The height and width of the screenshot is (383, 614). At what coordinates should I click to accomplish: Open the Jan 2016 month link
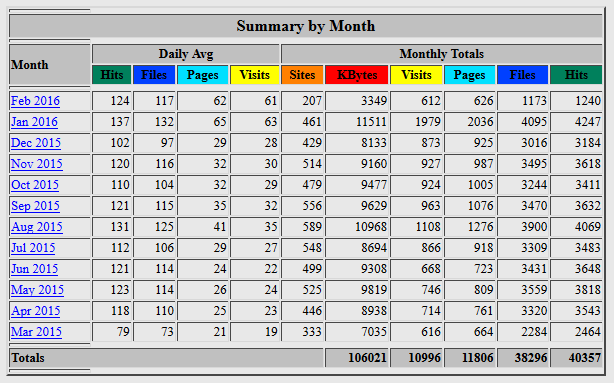[34, 122]
